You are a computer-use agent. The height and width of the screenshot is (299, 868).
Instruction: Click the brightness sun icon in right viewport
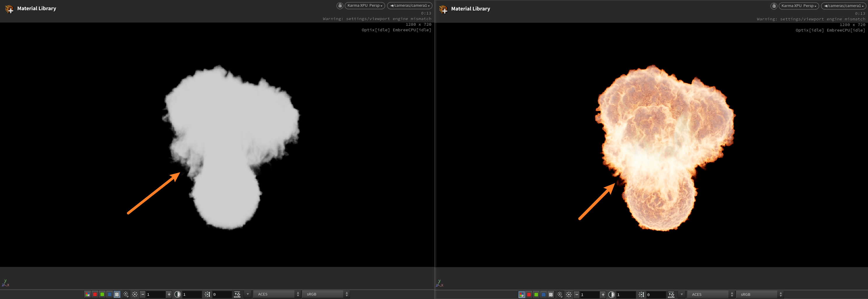[x=569, y=295]
